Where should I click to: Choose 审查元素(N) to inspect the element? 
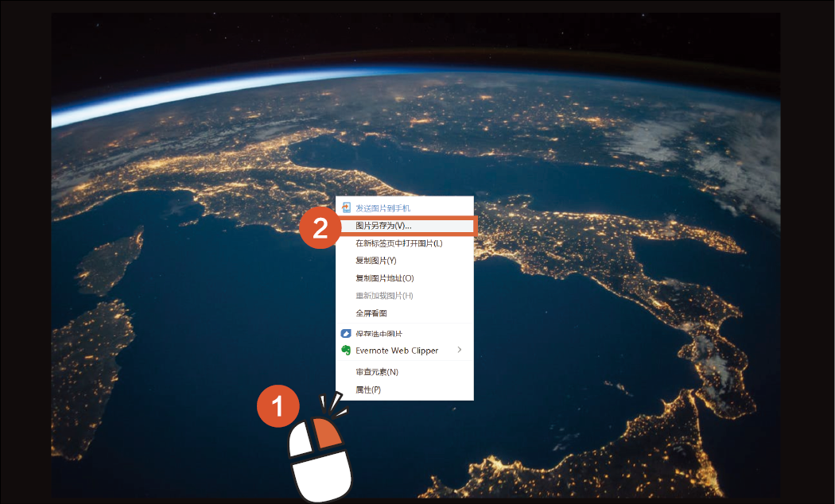pos(377,372)
